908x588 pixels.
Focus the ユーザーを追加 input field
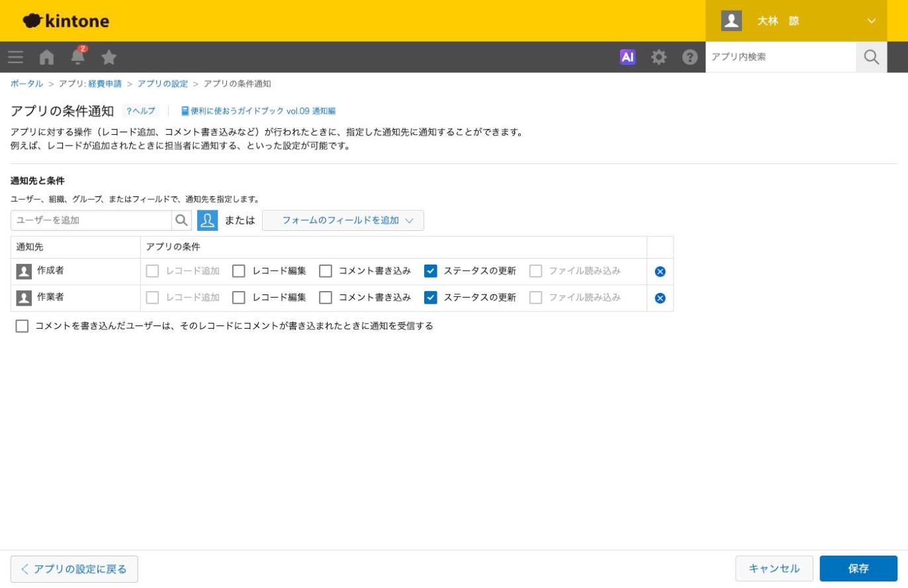coord(91,220)
